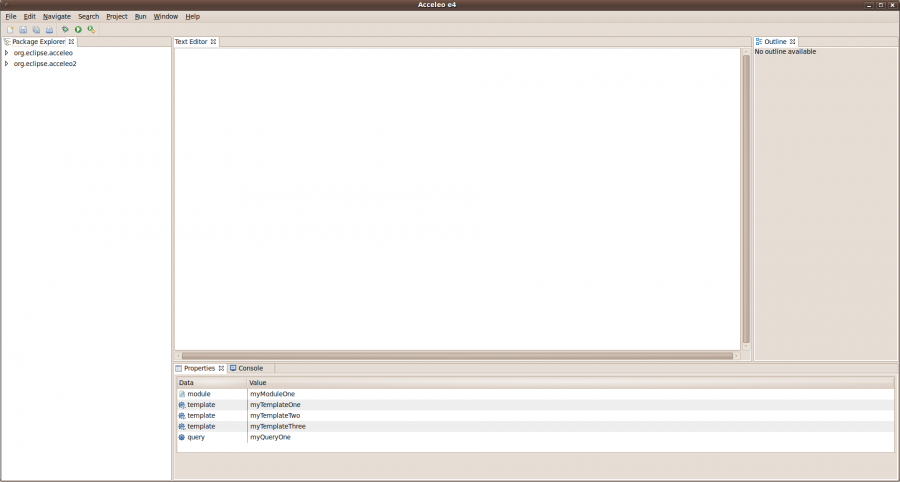Expand the org.eclipse.acceleo project tree

click(x=7, y=53)
